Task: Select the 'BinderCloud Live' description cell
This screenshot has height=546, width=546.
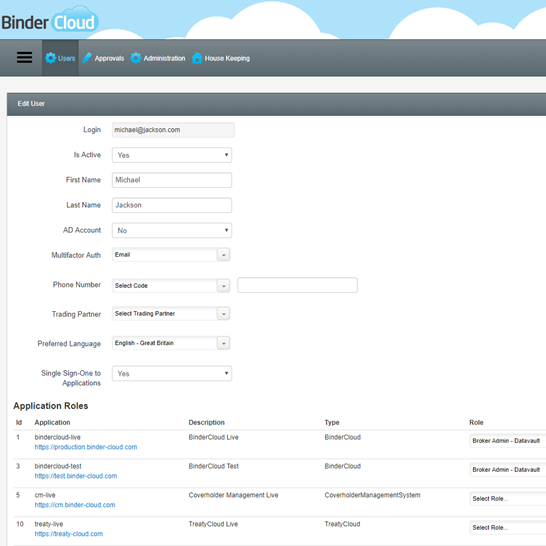Action: (x=213, y=437)
